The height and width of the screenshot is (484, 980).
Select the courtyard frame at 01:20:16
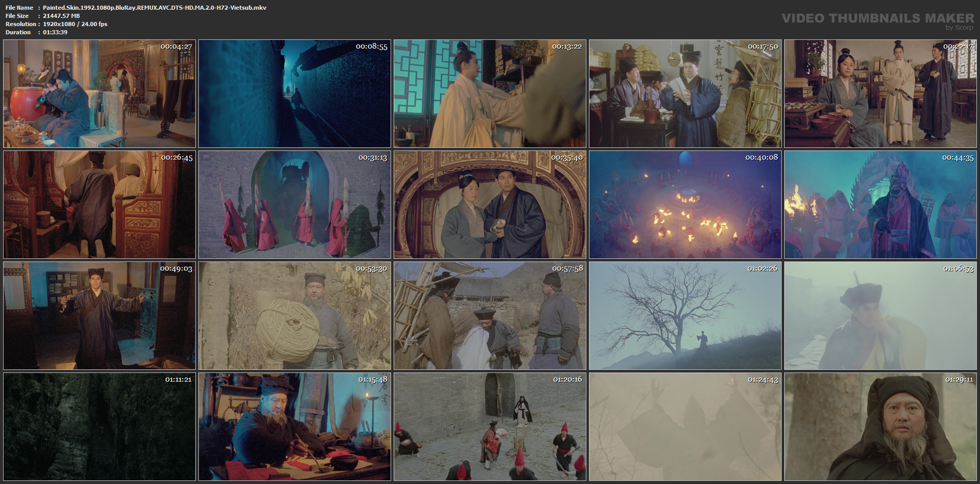tap(490, 427)
